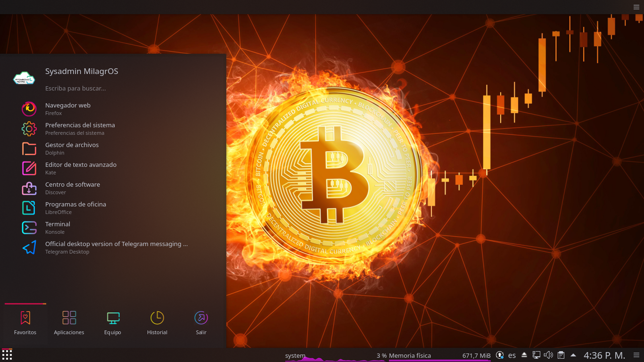
Task: Select the Salir tab
Action: [x=201, y=323]
